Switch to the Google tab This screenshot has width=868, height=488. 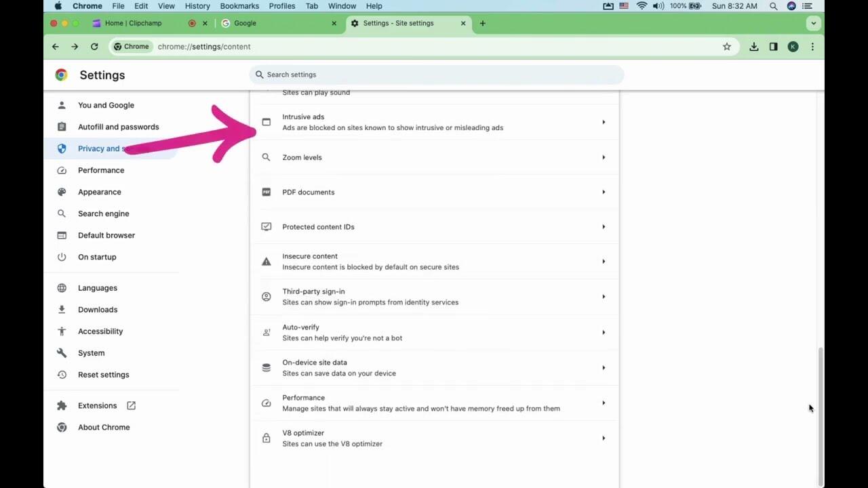[278, 23]
